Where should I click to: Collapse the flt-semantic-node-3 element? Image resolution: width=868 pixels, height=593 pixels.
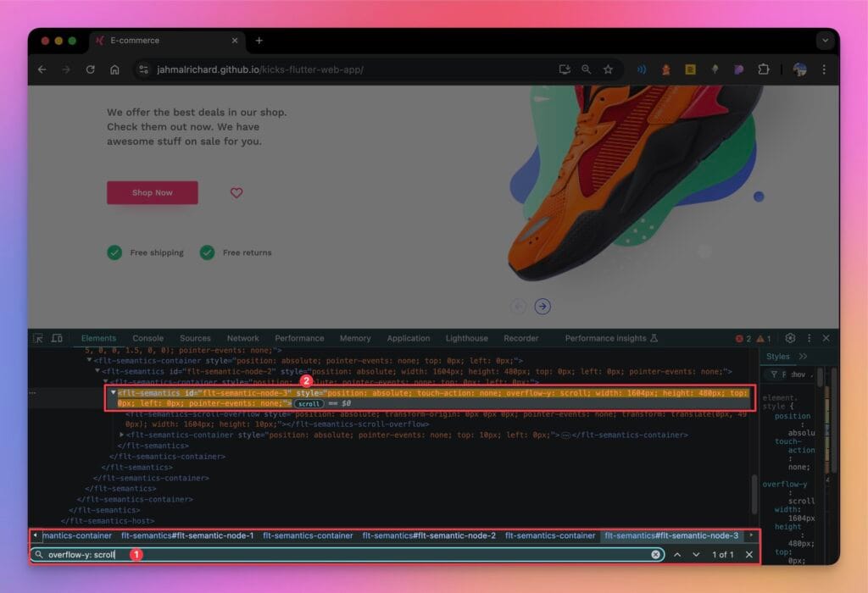tap(114, 393)
